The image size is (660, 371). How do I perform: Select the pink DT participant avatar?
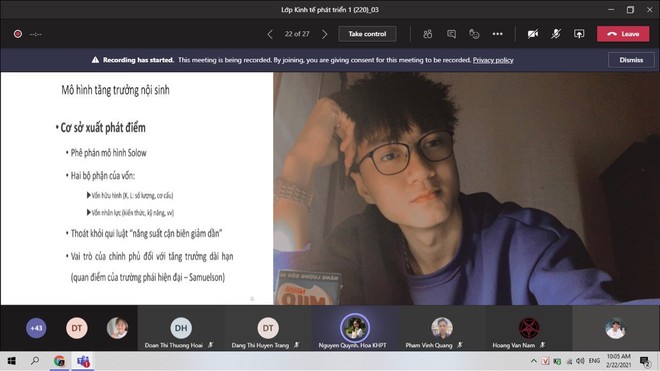point(77,328)
